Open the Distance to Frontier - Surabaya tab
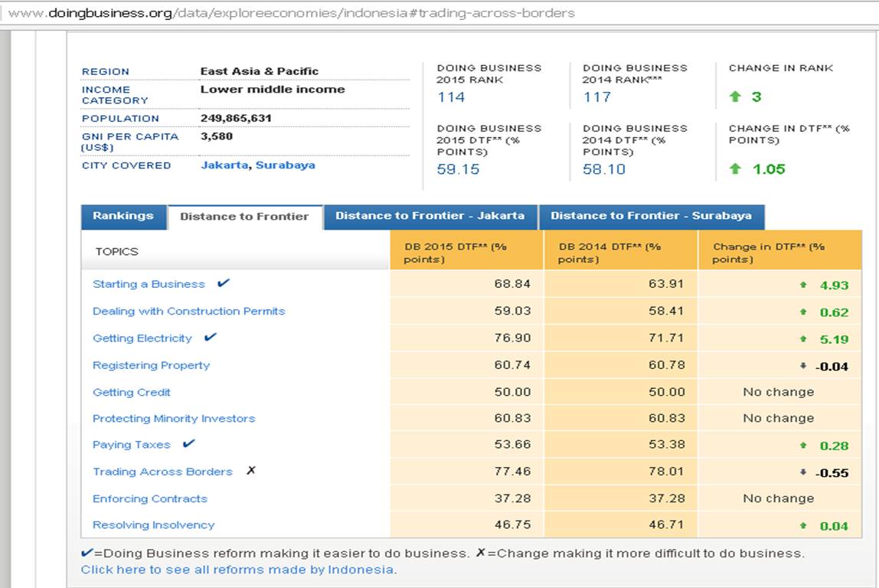Viewport: 879px width, 588px height. coord(651,217)
